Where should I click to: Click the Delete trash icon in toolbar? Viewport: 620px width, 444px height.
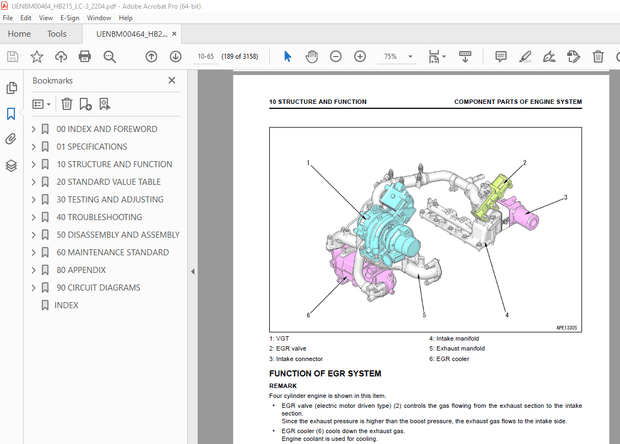(598, 57)
